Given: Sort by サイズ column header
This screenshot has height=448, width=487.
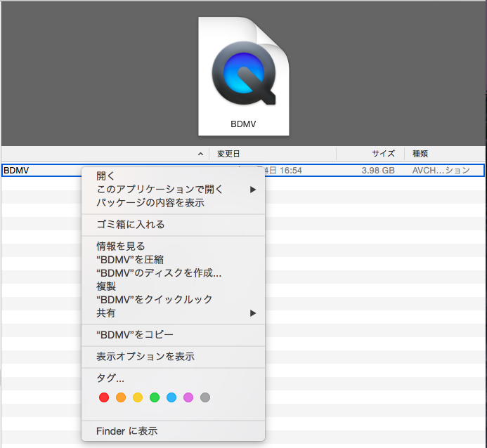Looking at the screenshot, I should click(x=383, y=154).
